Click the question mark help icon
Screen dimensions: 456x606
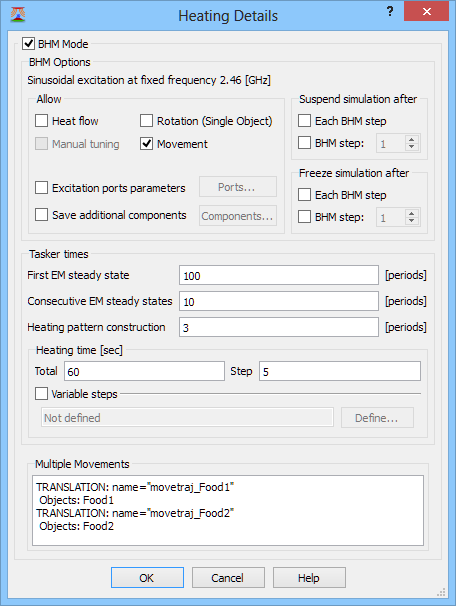click(390, 11)
